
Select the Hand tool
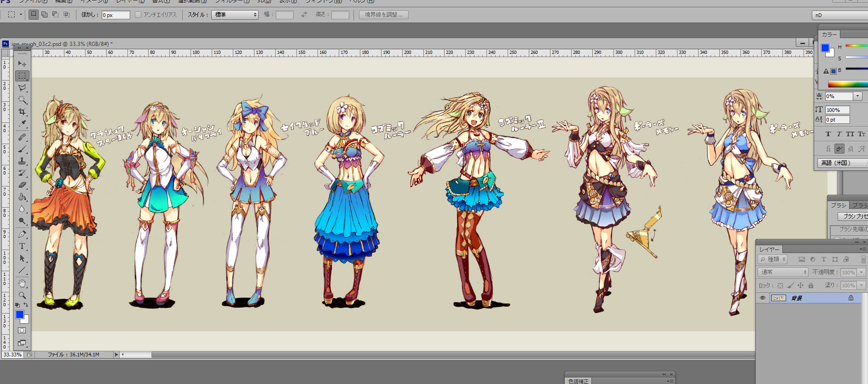tap(22, 283)
